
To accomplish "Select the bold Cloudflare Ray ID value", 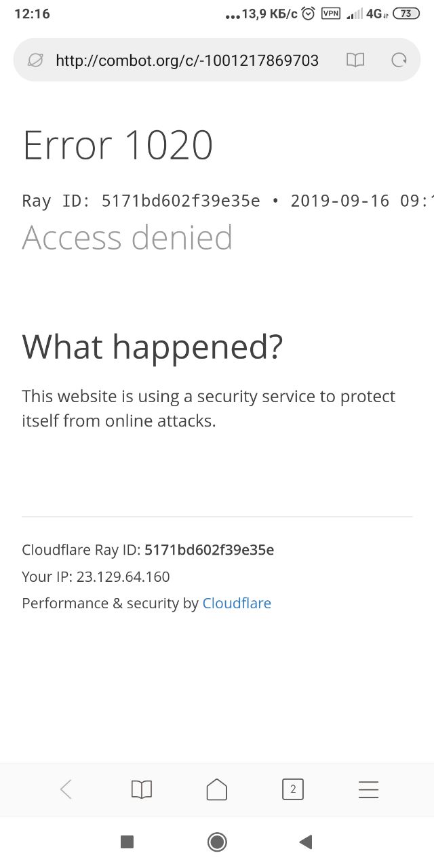I will pos(210,549).
